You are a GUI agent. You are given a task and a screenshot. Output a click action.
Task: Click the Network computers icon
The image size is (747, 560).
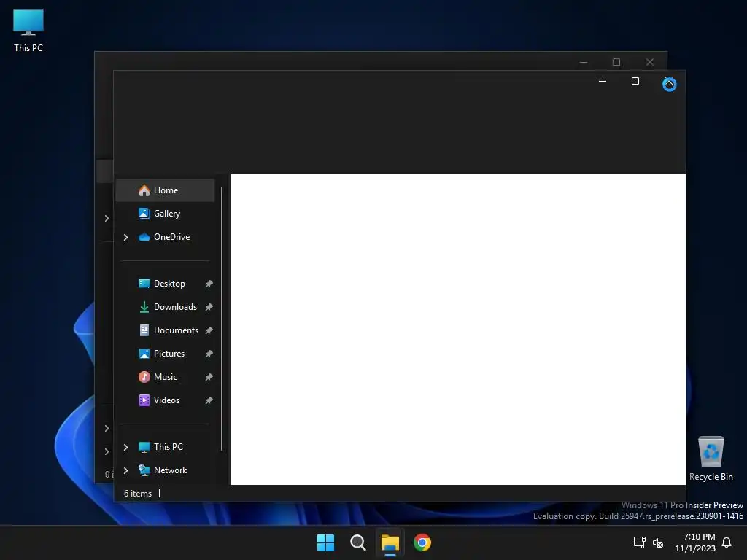point(144,470)
